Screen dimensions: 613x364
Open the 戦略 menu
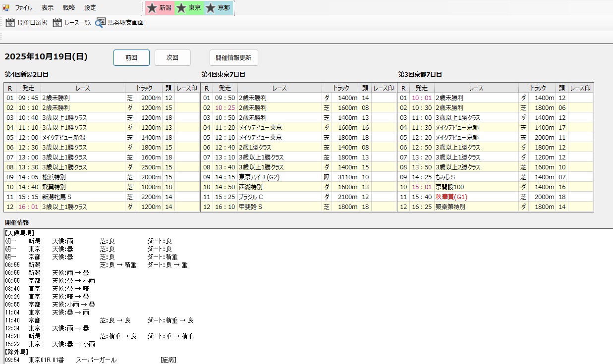coord(69,8)
